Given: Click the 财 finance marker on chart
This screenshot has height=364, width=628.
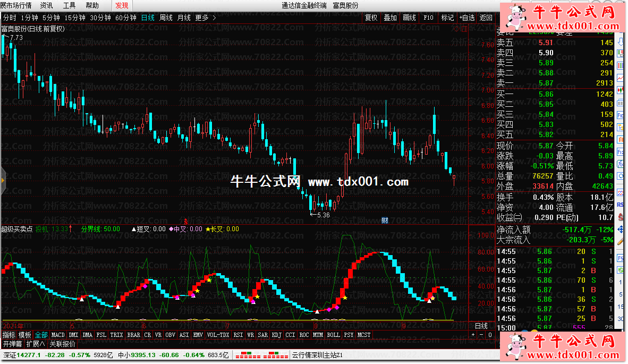Looking at the screenshot, I should tap(385, 220).
